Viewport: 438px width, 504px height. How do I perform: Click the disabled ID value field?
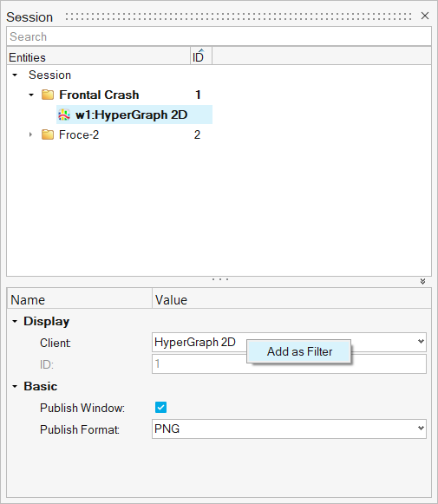pyautogui.click(x=289, y=363)
